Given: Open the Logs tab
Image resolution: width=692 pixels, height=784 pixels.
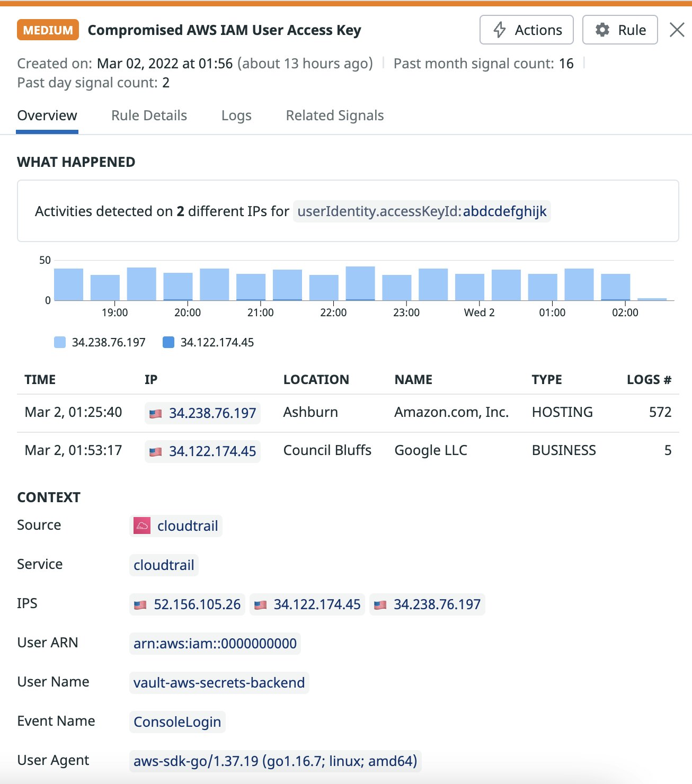Looking at the screenshot, I should (x=236, y=115).
